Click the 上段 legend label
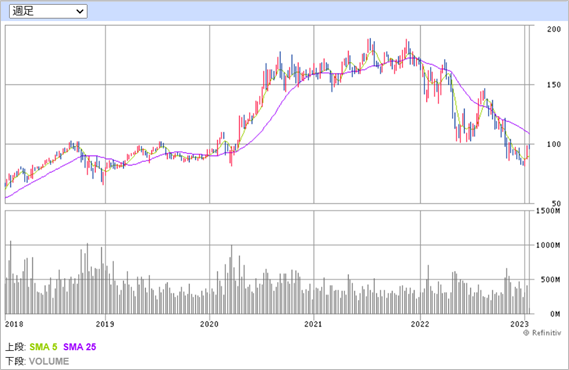 pos(15,347)
